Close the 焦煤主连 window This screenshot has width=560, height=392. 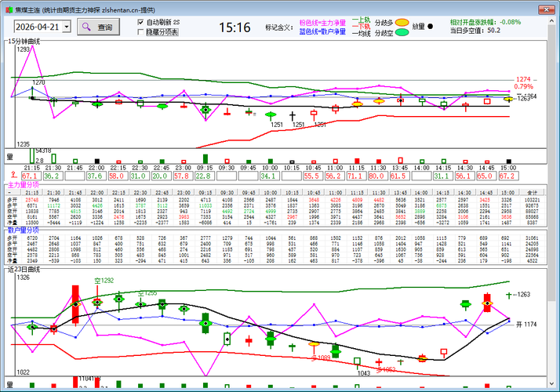546,9
